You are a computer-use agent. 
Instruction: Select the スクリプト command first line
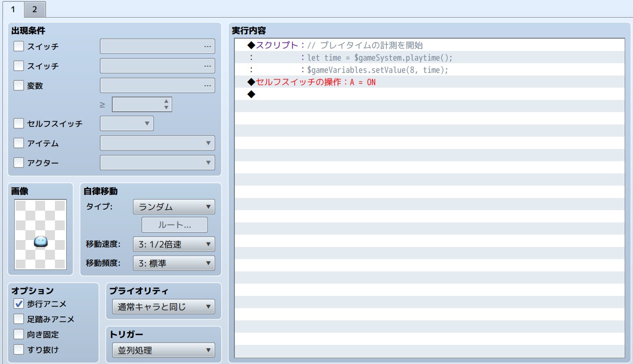tap(338, 46)
